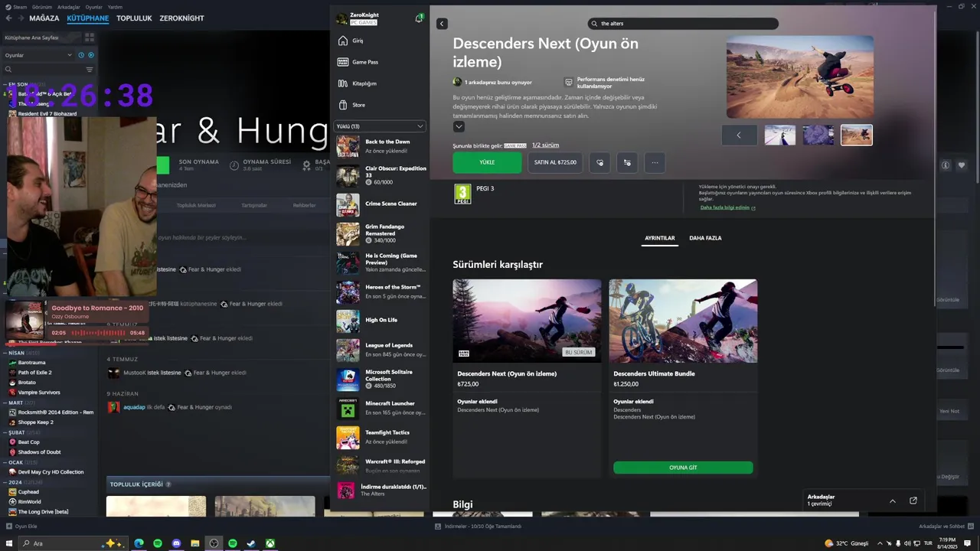Viewport: 980px width, 551px height.
Task: Switch to DAHA FAZLA tab
Action: pos(705,239)
